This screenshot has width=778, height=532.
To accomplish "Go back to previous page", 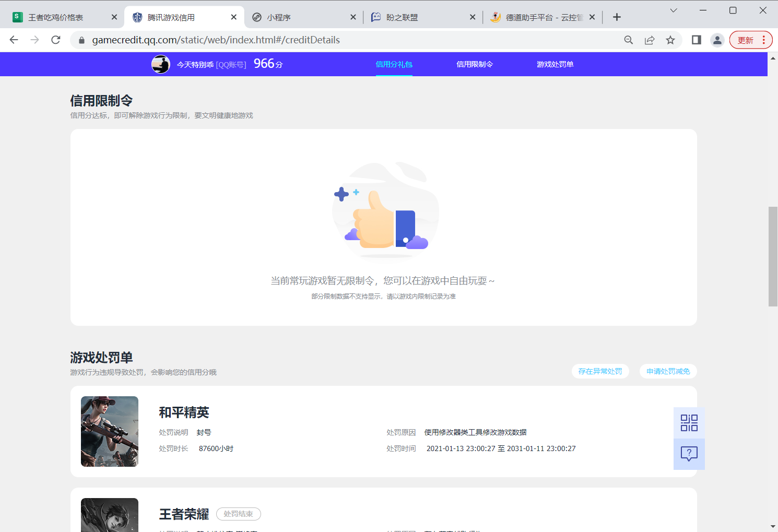I will coord(14,40).
